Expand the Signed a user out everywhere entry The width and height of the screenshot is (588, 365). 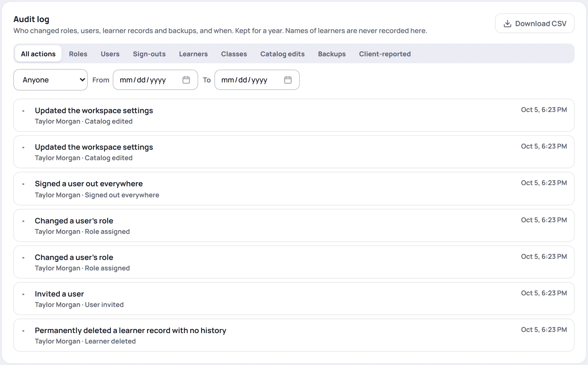coord(24,184)
